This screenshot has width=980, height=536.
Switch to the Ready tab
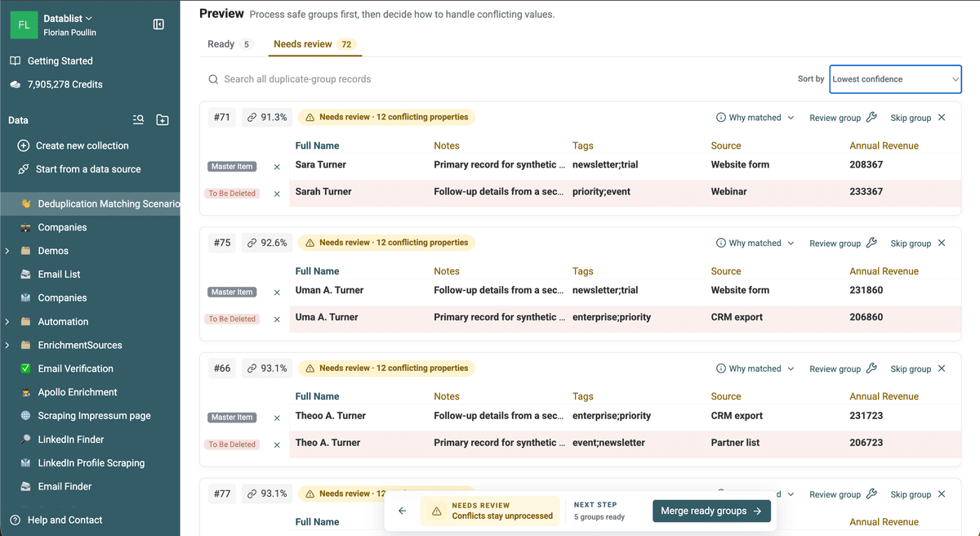click(229, 44)
